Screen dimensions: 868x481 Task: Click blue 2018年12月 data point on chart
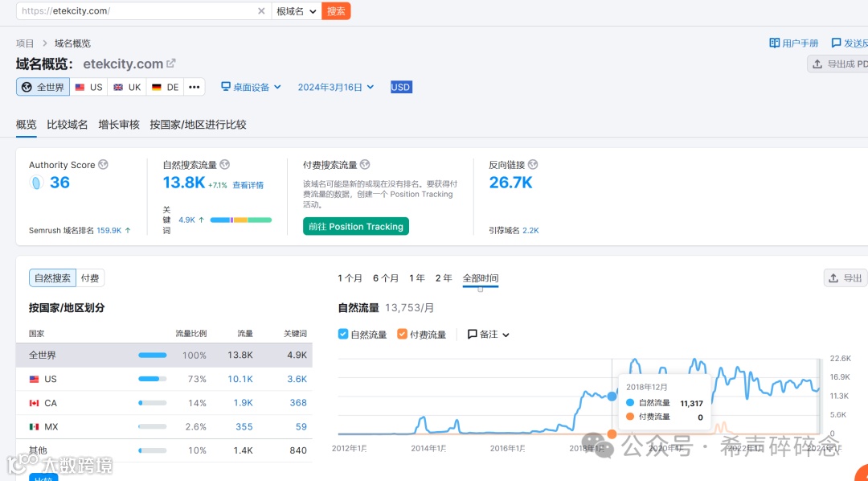612,397
